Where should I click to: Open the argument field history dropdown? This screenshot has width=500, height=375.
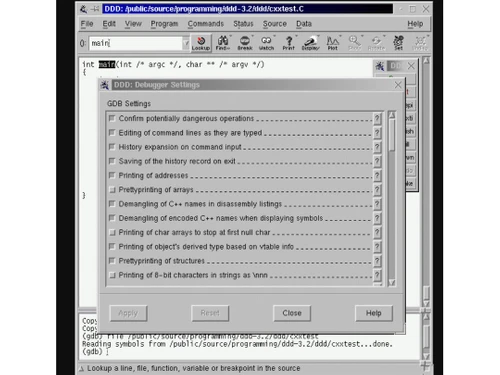click(186, 43)
